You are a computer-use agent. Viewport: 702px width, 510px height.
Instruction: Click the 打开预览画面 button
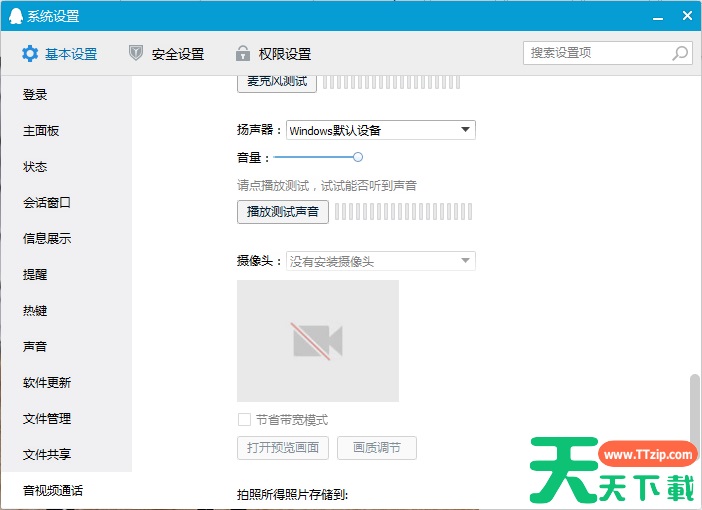pos(282,448)
